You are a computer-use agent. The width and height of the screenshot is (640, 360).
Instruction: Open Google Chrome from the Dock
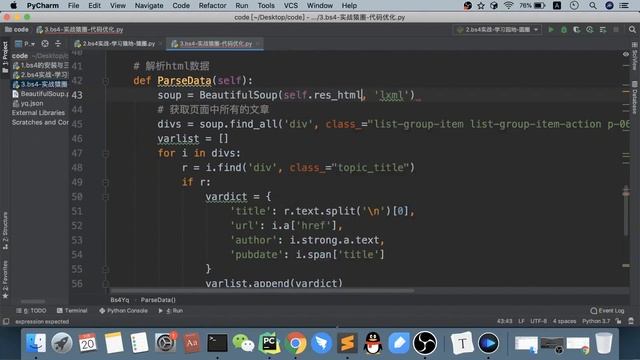296,343
